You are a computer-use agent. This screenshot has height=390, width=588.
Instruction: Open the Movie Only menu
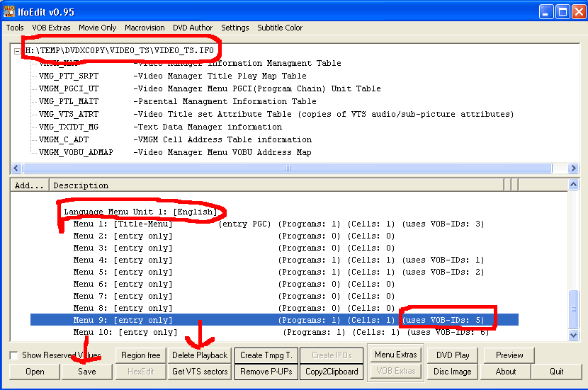(x=98, y=28)
